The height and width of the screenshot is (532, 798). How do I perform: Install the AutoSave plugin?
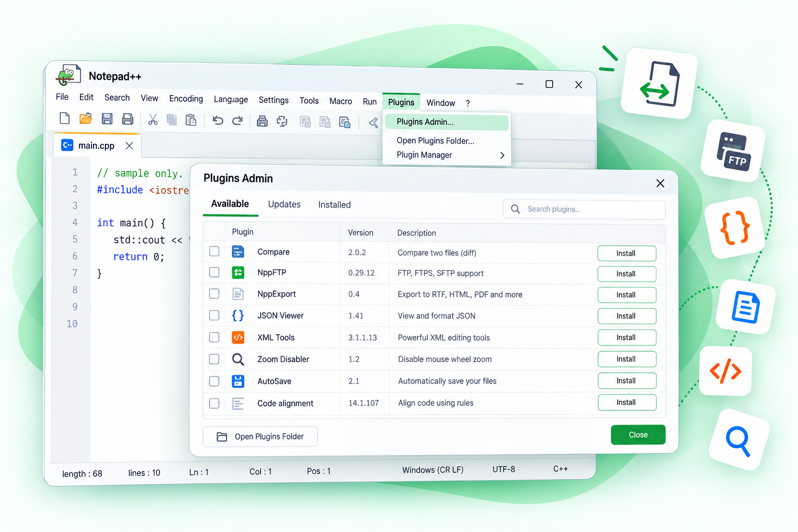pyautogui.click(x=627, y=381)
